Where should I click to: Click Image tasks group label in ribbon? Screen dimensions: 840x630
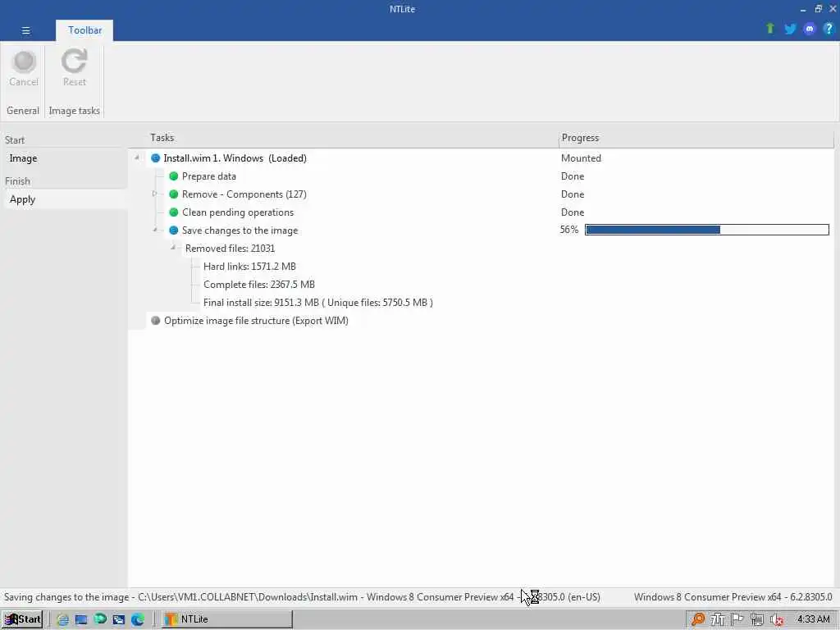pyautogui.click(x=75, y=111)
